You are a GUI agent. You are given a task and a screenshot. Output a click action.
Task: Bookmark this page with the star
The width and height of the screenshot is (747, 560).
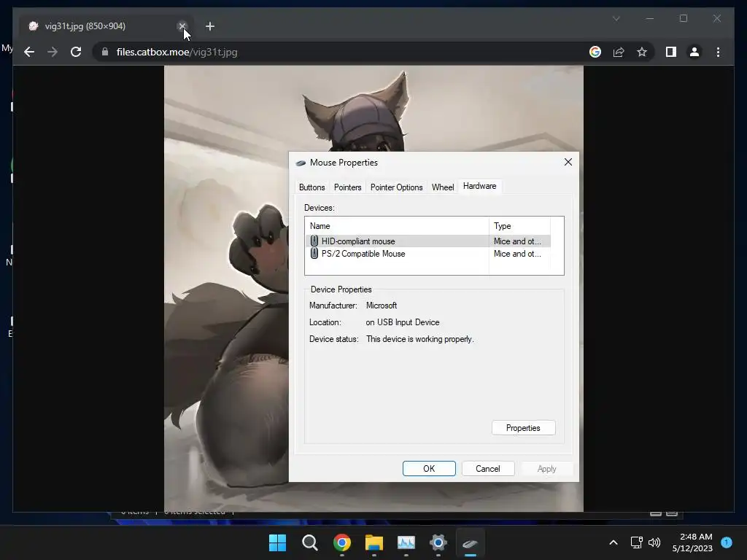click(642, 52)
